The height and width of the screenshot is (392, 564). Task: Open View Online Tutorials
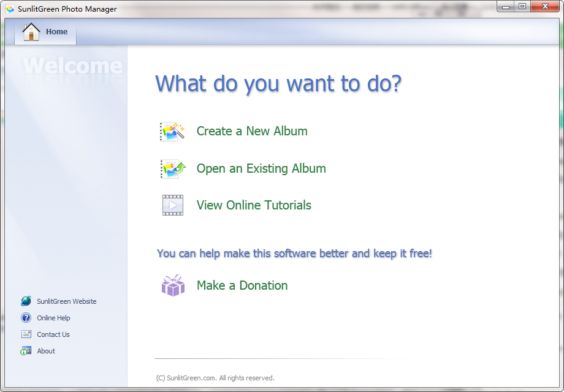coord(254,205)
